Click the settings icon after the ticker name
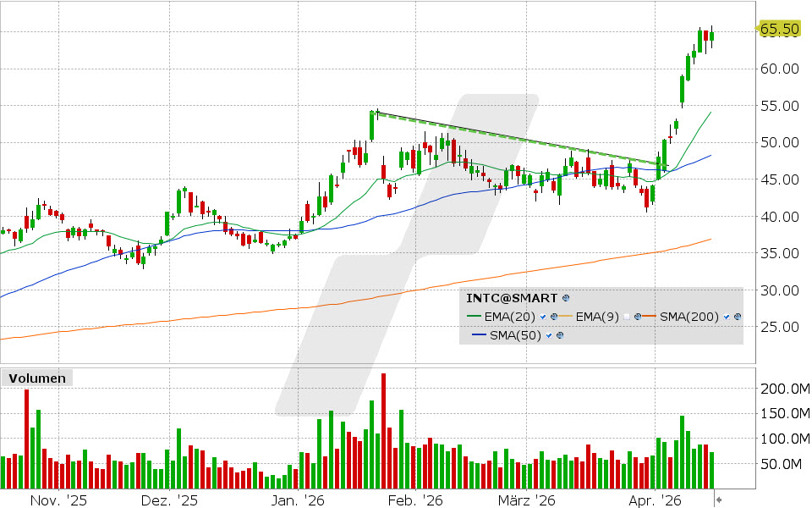 [x=565, y=298]
